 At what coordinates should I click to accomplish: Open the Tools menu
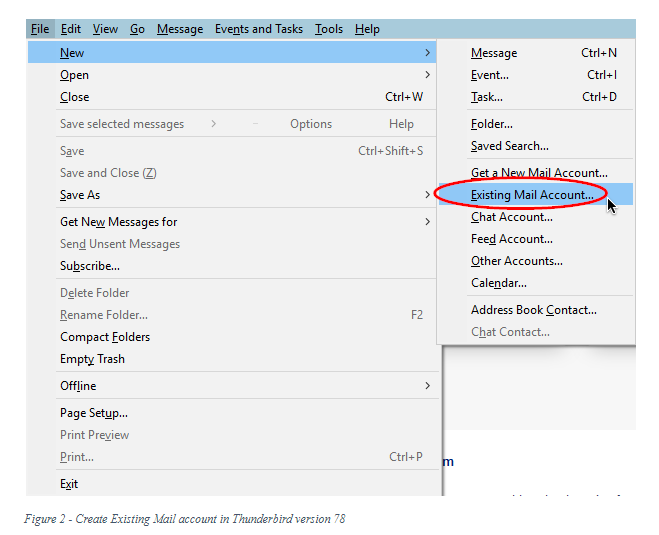[x=329, y=29]
